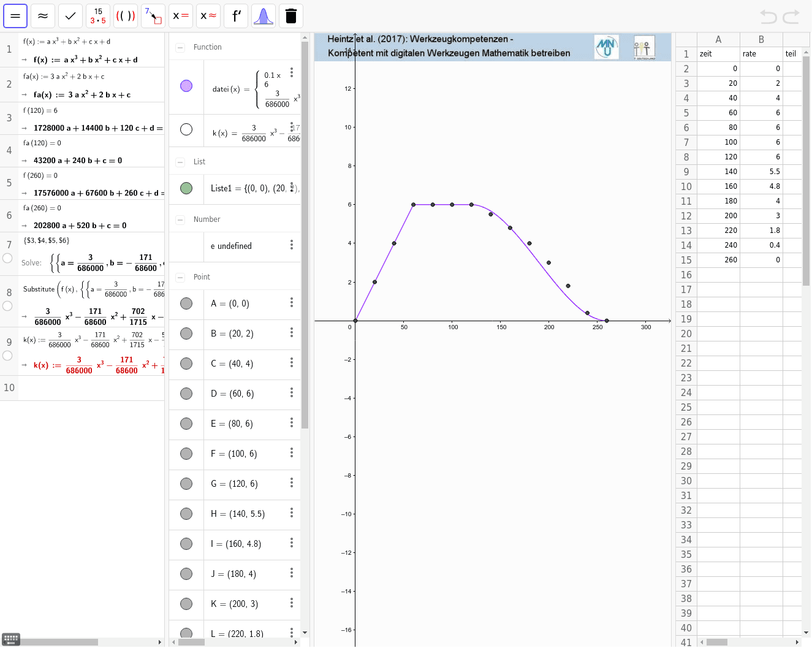This screenshot has width=812, height=648.
Task: Select Liste1 entry in Algebra view
Action: pos(252,188)
